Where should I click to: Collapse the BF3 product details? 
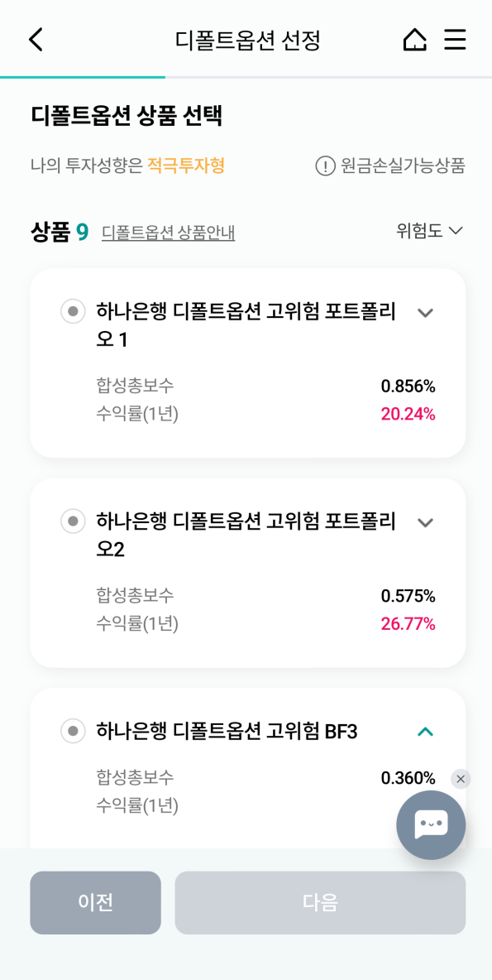point(425,731)
